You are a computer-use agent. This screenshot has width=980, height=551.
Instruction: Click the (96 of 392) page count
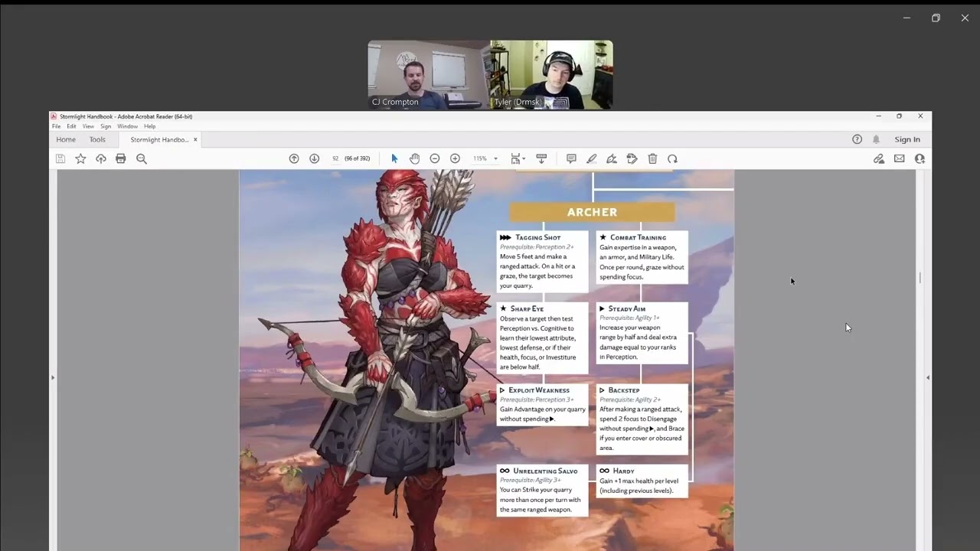pos(357,158)
